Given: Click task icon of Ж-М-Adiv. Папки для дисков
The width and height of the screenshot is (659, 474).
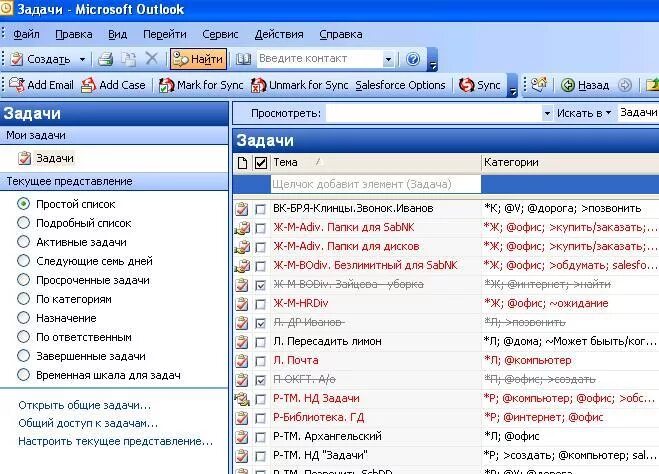Looking at the screenshot, I should (242, 247).
